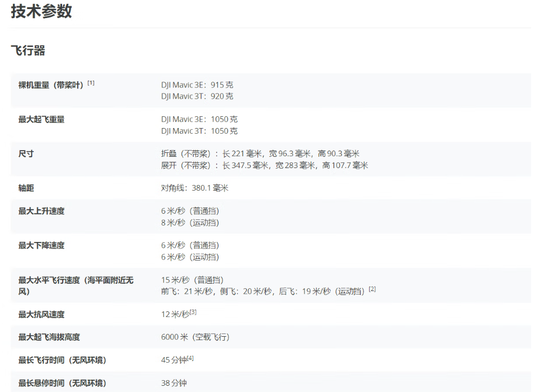Select the 裸机重量（带桨叶）label
This screenshot has height=392, width=539.
[x=51, y=85]
